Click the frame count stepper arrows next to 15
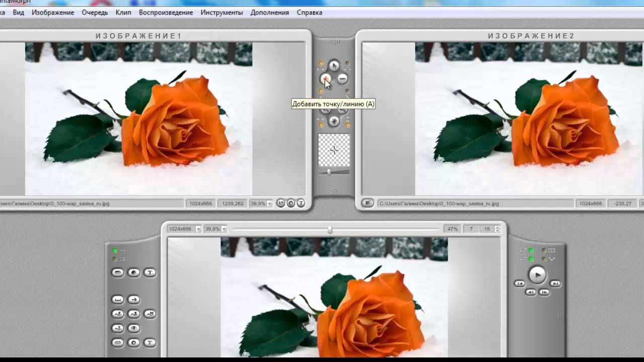Image resolution: width=644 pixels, height=362 pixels. tap(498, 229)
